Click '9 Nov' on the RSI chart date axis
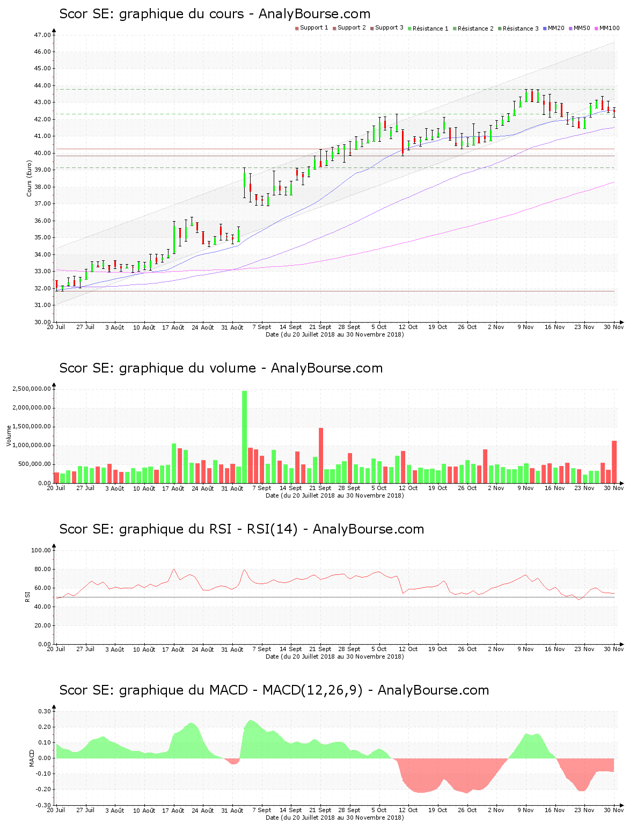The image size is (644, 832). coord(525,649)
